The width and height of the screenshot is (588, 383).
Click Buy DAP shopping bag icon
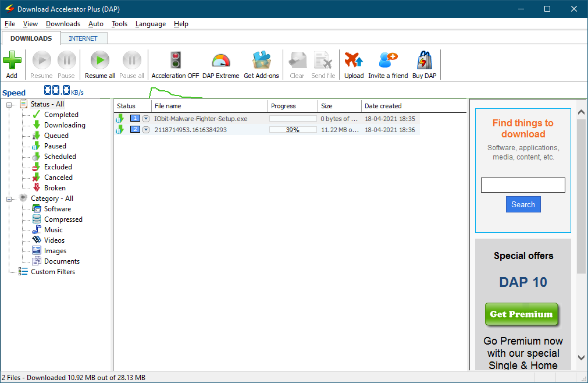425,60
